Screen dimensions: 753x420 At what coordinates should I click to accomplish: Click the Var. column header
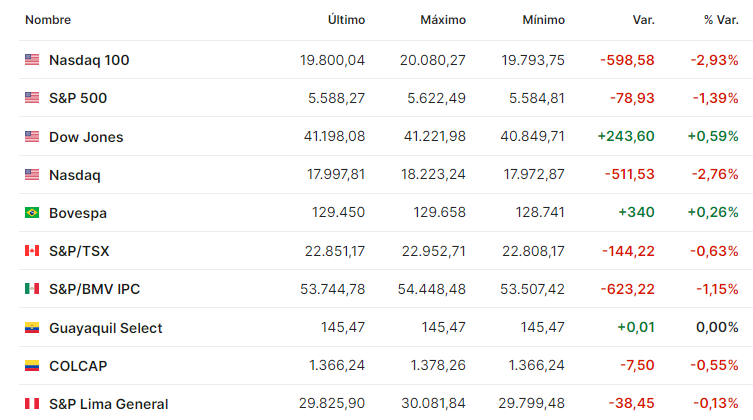pyautogui.click(x=644, y=20)
